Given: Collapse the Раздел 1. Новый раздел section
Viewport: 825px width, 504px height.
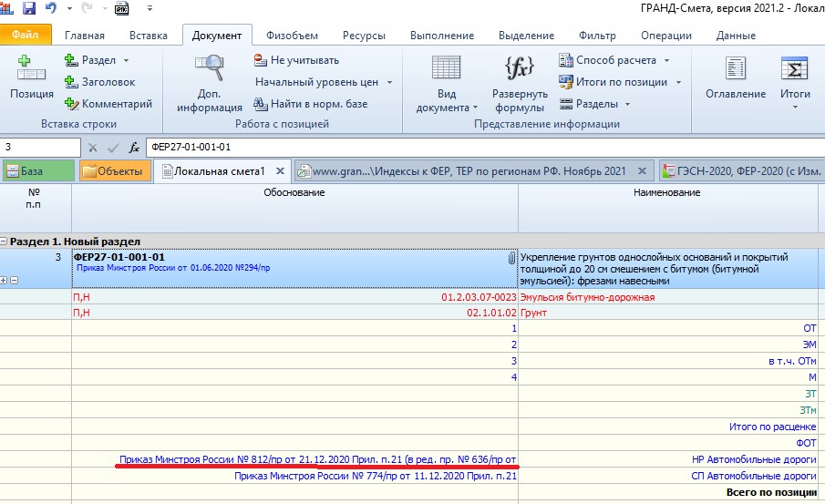Looking at the screenshot, I should pyautogui.click(x=5, y=242).
